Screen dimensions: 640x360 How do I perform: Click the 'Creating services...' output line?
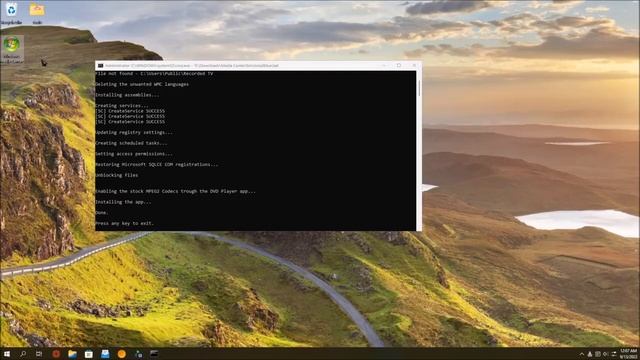pos(122,106)
